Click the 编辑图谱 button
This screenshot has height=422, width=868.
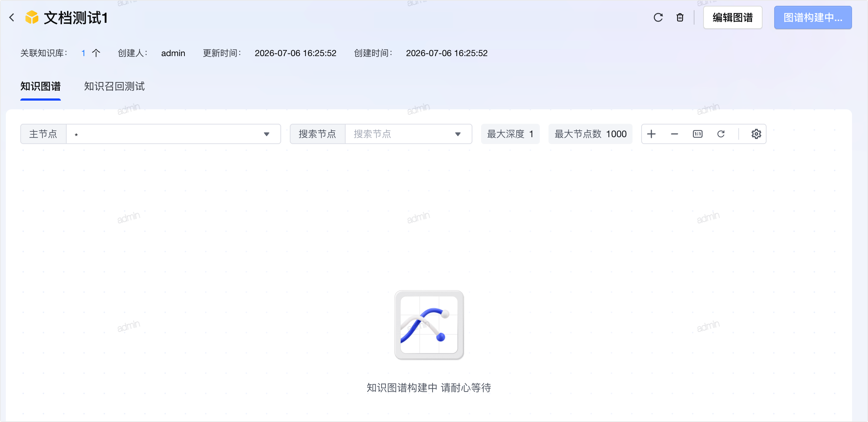733,17
